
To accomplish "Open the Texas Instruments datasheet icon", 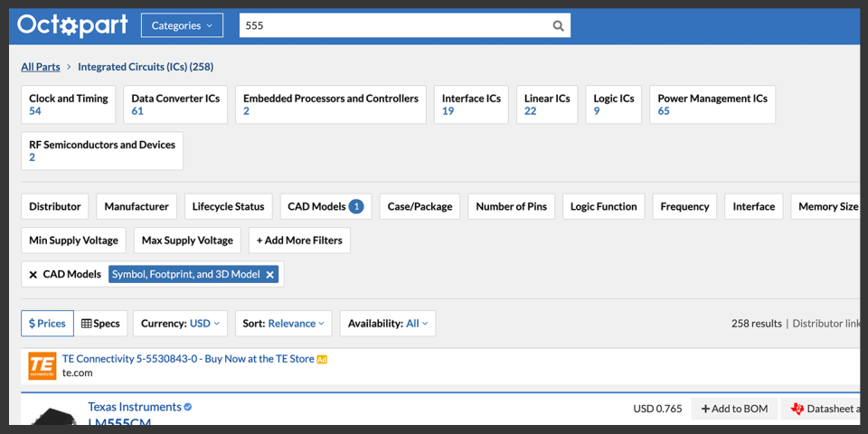I will [797, 409].
